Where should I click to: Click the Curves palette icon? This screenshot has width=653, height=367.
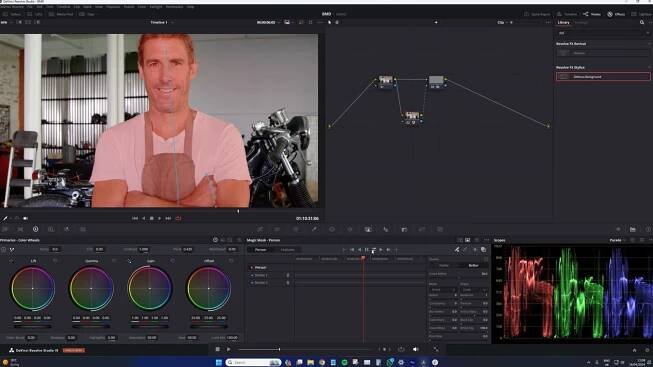coord(260,229)
